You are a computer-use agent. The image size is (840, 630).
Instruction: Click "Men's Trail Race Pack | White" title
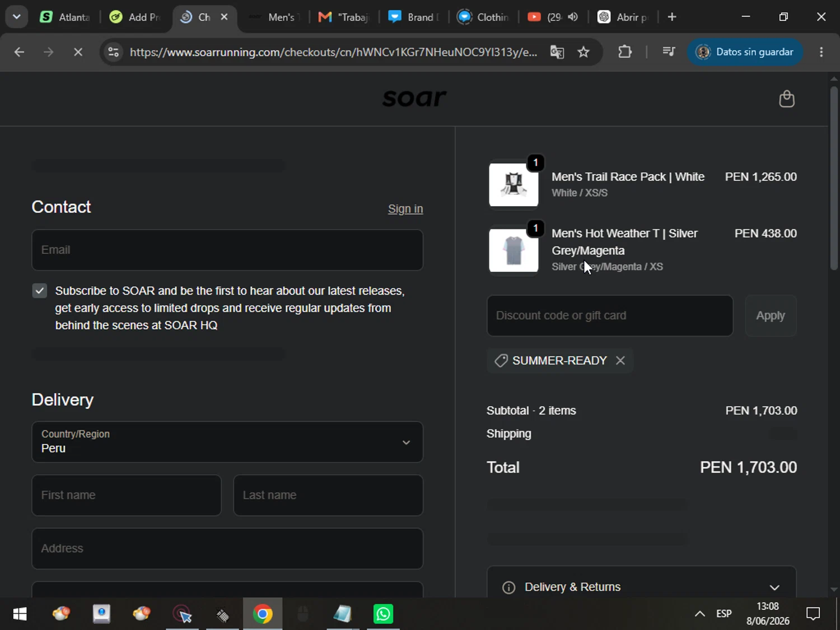[x=628, y=177]
